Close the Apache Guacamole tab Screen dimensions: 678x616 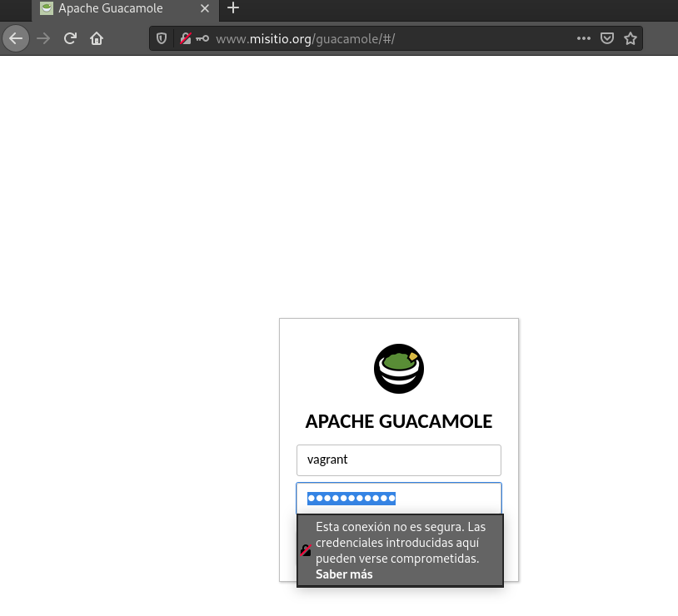pos(205,8)
